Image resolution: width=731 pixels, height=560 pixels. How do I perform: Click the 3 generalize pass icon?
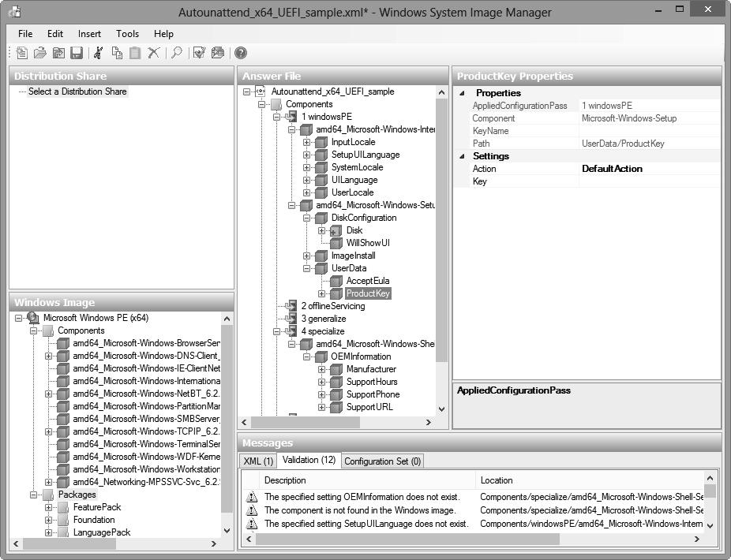291,319
